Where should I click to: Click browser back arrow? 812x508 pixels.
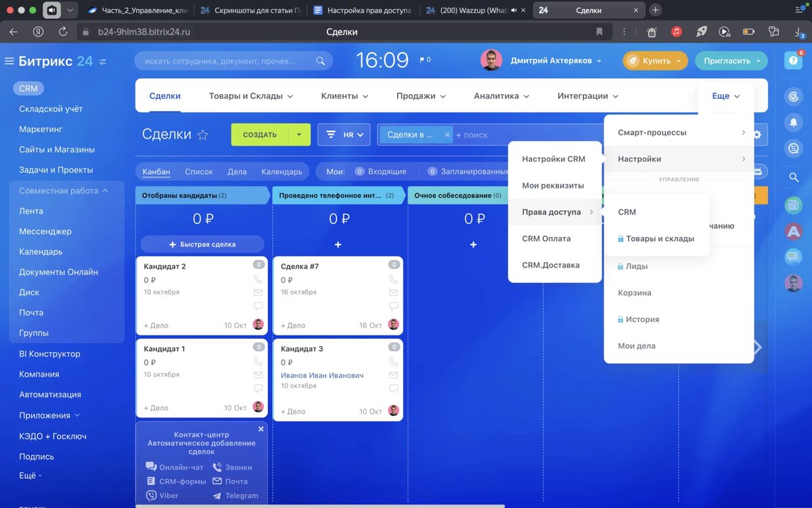(x=14, y=32)
